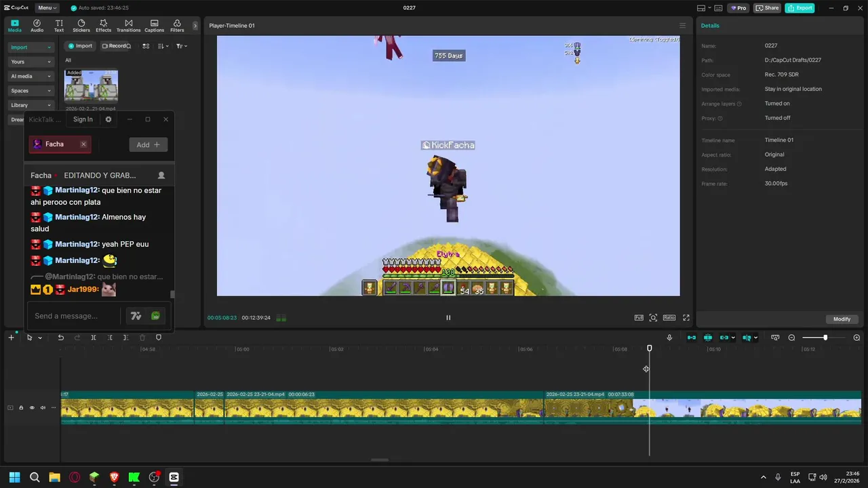The height and width of the screenshot is (488, 868).
Task: Select the imported mp4 video thumbnail
Action: [x=91, y=86]
